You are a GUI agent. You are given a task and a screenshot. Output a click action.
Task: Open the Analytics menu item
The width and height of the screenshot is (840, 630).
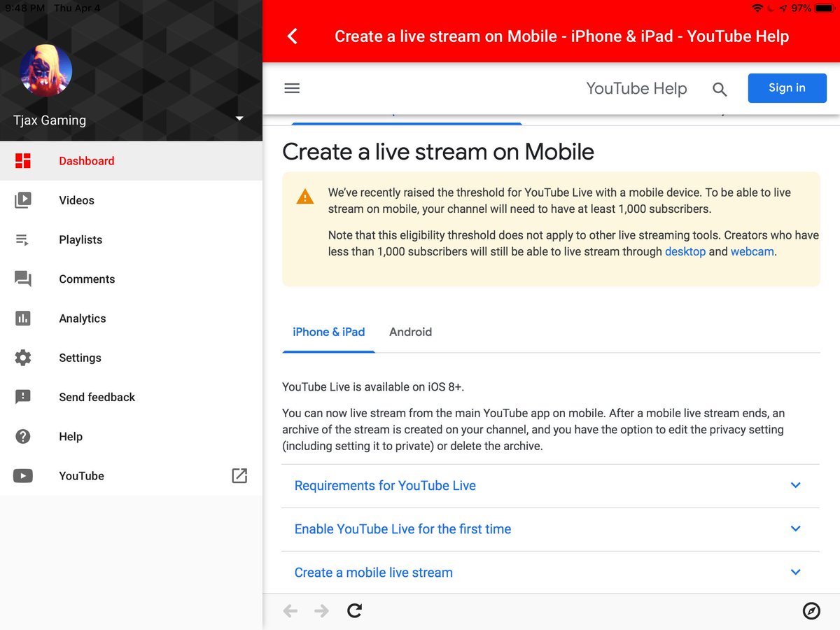coord(131,318)
